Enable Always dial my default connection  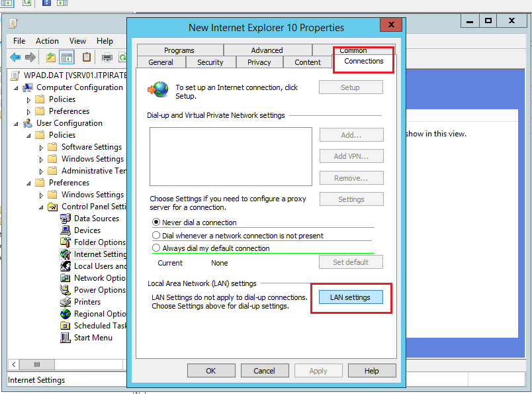[155, 248]
